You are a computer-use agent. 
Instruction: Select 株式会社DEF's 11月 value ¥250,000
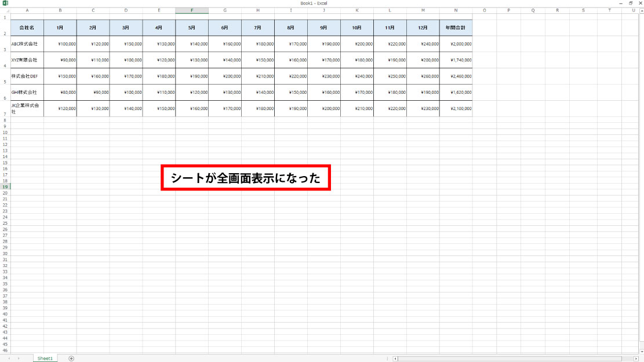click(390, 76)
